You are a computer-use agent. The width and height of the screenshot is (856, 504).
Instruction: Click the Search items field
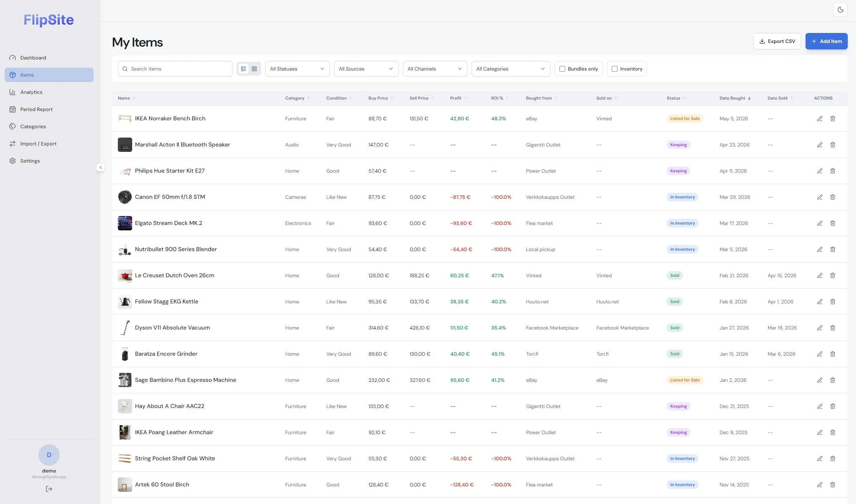click(175, 69)
